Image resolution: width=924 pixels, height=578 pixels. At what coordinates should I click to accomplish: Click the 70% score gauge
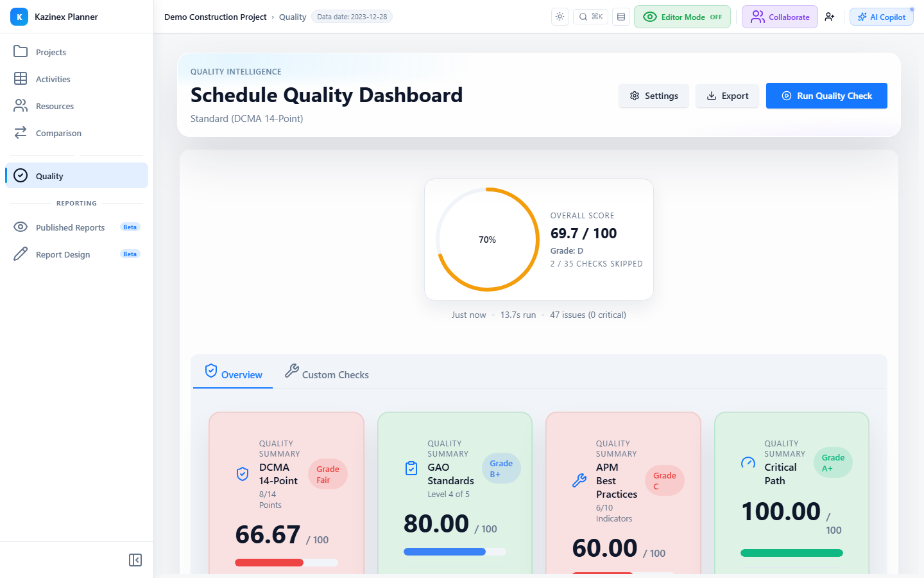[x=488, y=240]
